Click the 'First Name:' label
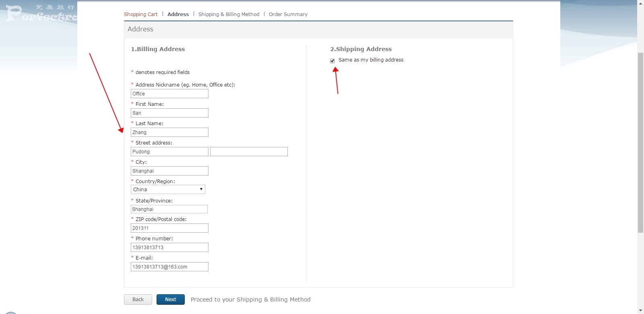The image size is (644, 314). click(x=150, y=104)
